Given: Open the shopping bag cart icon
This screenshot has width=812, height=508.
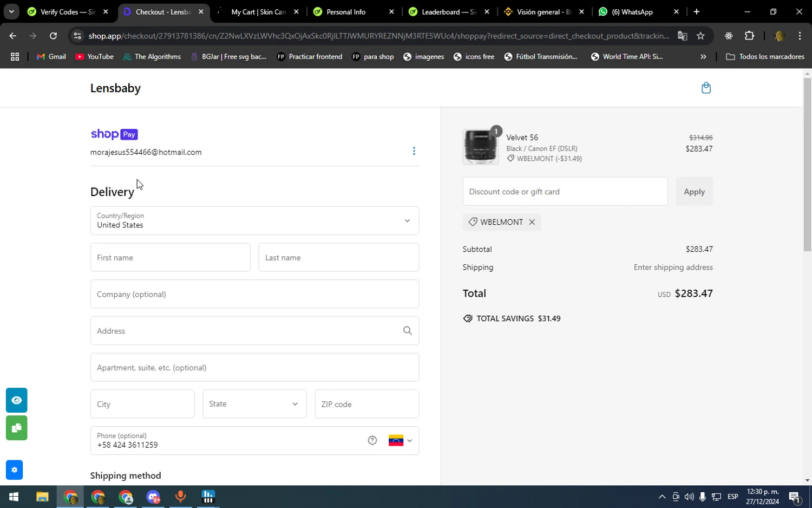Looking at the screenshot, I should [706, 88].
